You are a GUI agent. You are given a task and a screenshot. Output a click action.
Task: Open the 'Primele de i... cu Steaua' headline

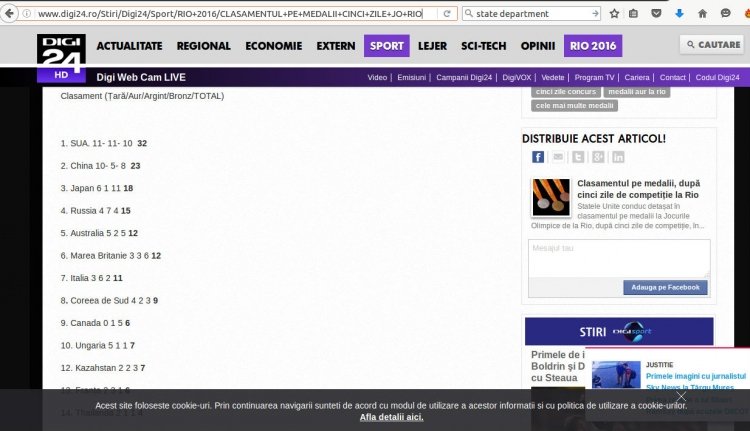pyautogui.click(x=558, y=366)
